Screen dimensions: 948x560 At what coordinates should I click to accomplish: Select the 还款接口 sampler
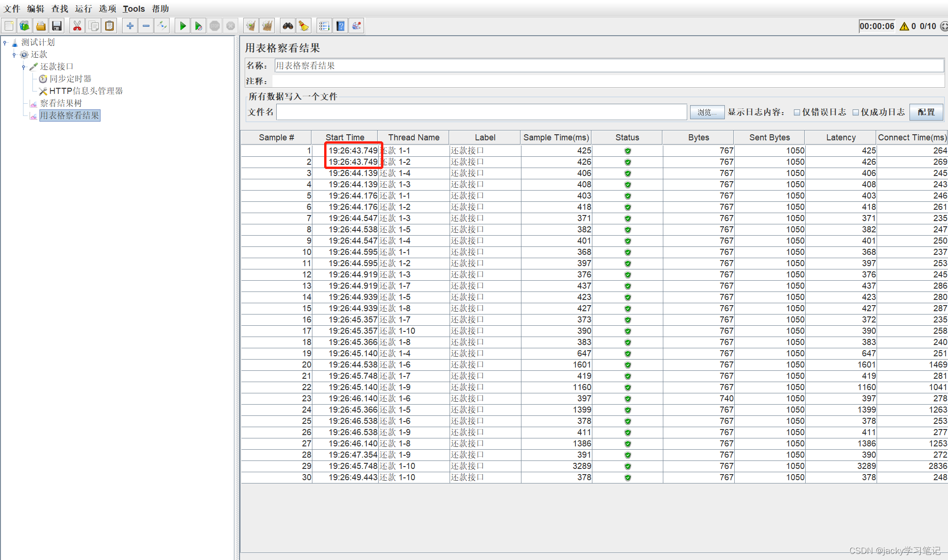[x=57, y=67]
